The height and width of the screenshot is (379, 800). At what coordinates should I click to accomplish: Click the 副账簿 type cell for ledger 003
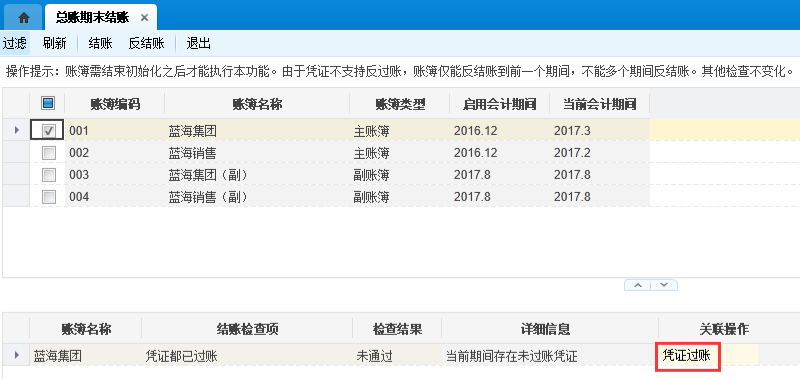point(399,174)
